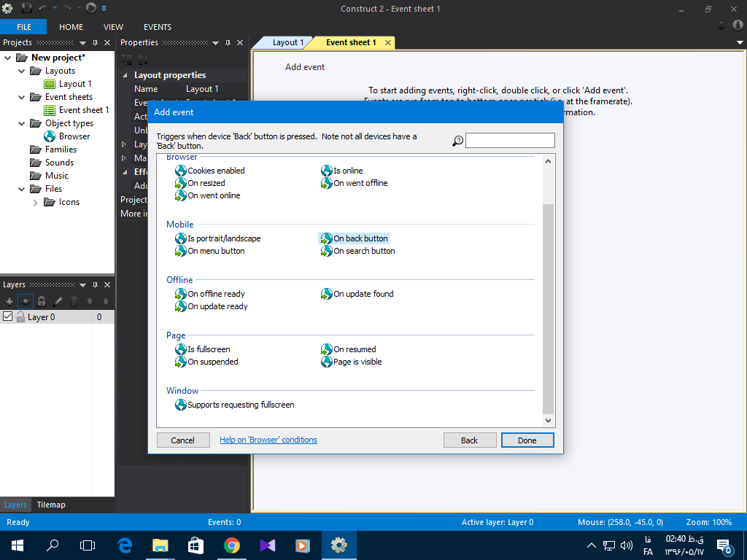Screen dimensions: 747x560
Task: Open Google Chrome from taskbar
Action: pyautogui.click(x=232, y=545)
